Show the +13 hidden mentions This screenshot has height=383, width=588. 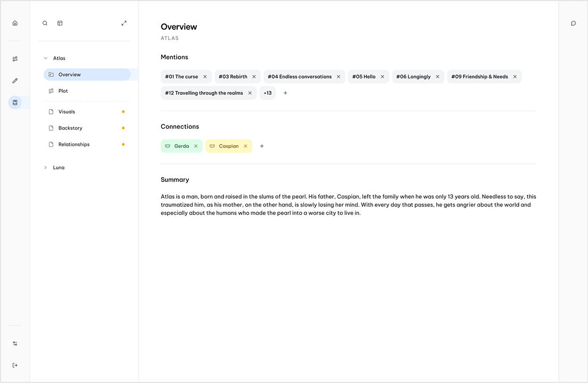(268, 93)
